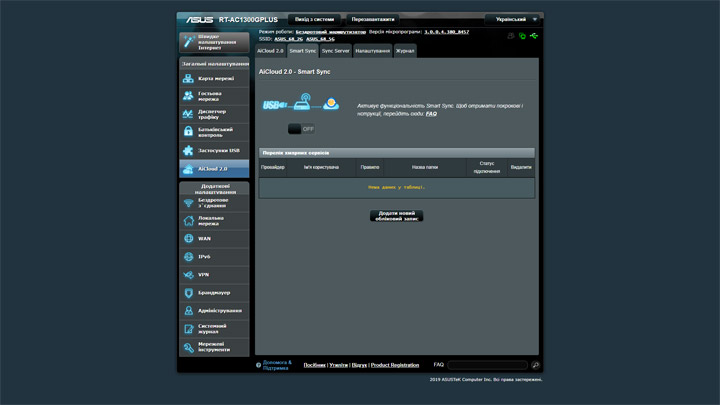Click the Help & Support question icon
The height and width of the screenshot is (405, 720).
pyautogui.click(x=259, y=366)
